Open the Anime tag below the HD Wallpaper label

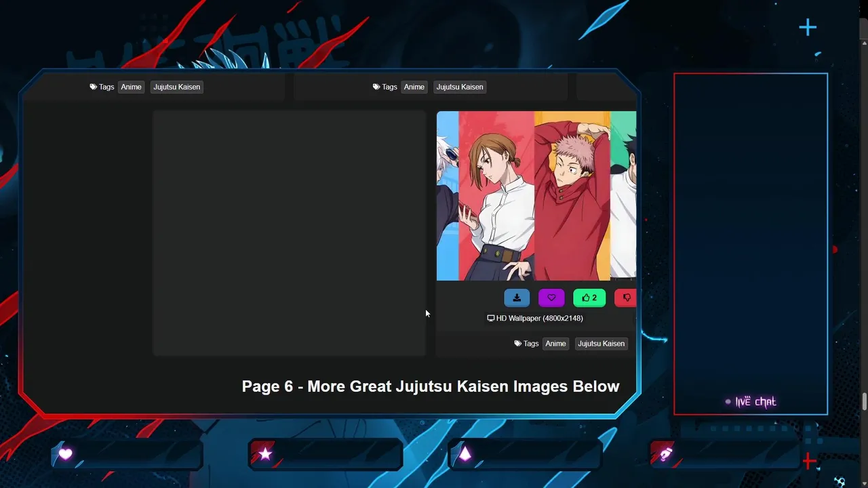tap(555, 344)
